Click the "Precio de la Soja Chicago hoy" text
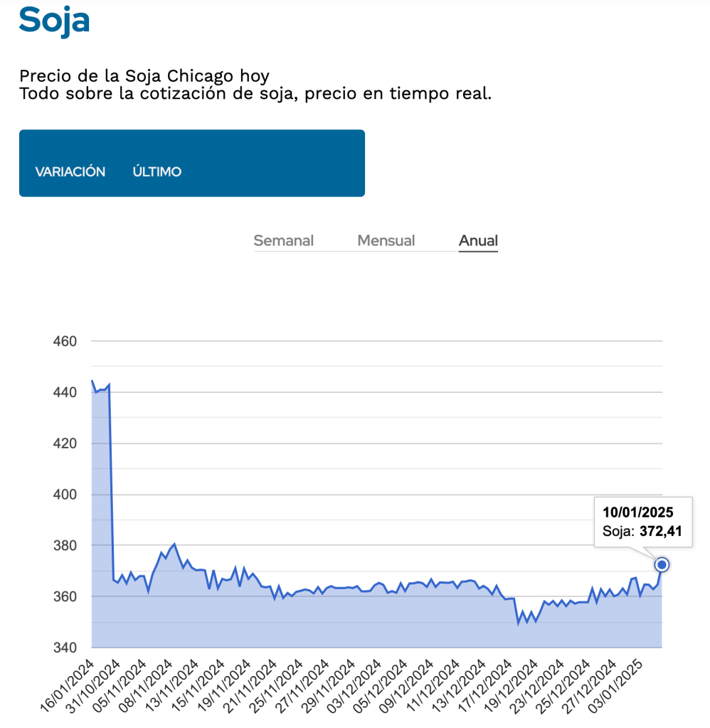The width and height of the screenshot is (710, 728). [x=144, y=75]
